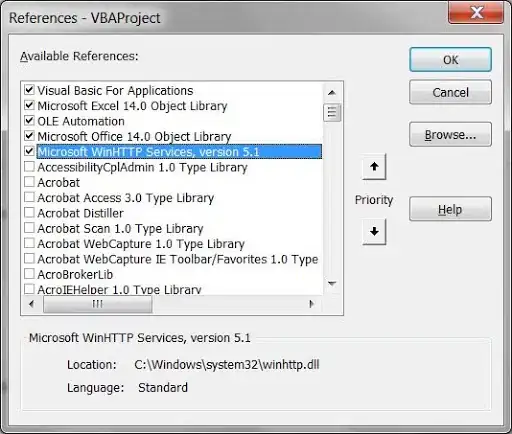Click horizontal scrollbar left arrow
This screenshot has height=434, width=512.
32,304
